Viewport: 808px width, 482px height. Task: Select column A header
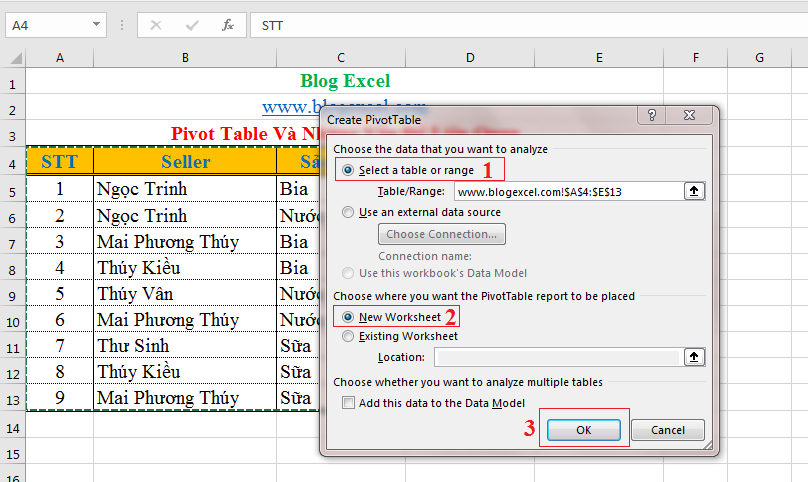click(60, 58)
